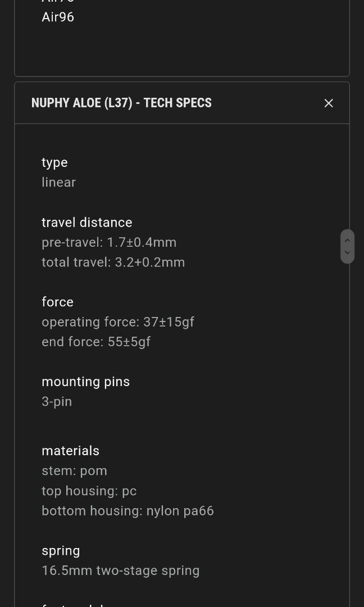The height and width of the screenshot is (607, 364).
Task: Select the "3-pin" value
Action: tap(57, 401)
